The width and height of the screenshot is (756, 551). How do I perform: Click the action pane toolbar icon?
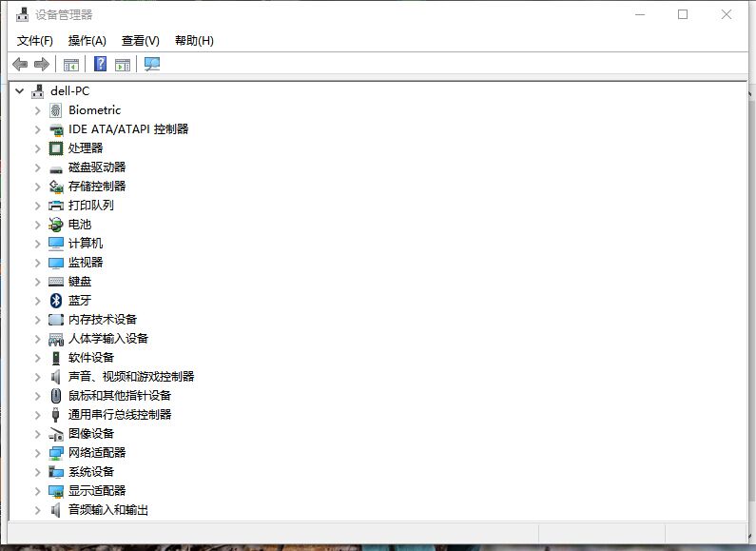pyautogui.click(x=123, y=64)
